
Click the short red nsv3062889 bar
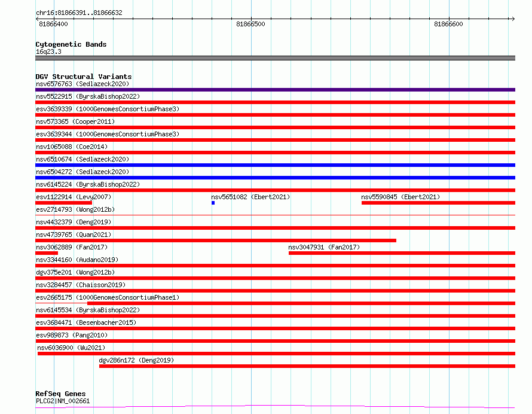(x=47, y=253)
